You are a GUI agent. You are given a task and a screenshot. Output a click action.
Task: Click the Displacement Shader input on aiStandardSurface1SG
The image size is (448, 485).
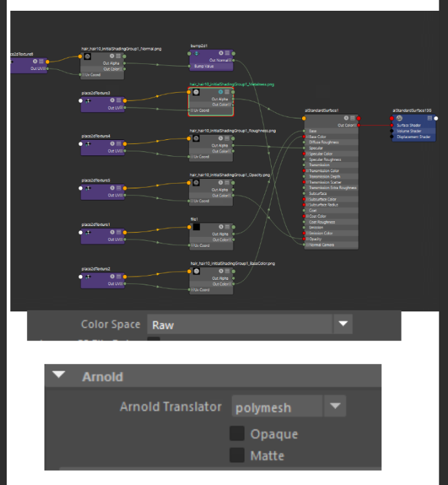point(413,137)
